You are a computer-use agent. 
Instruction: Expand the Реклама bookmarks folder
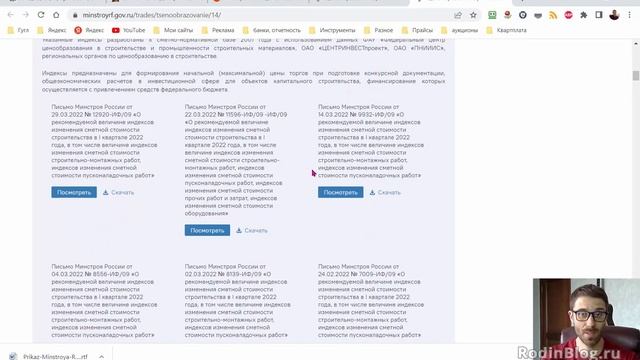(x=218, y=30)
